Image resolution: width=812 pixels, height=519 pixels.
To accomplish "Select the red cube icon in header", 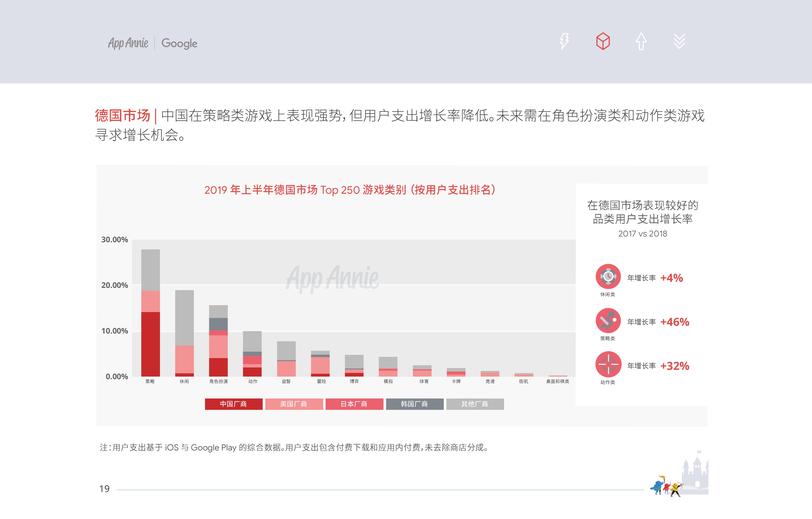I will 603,41.
